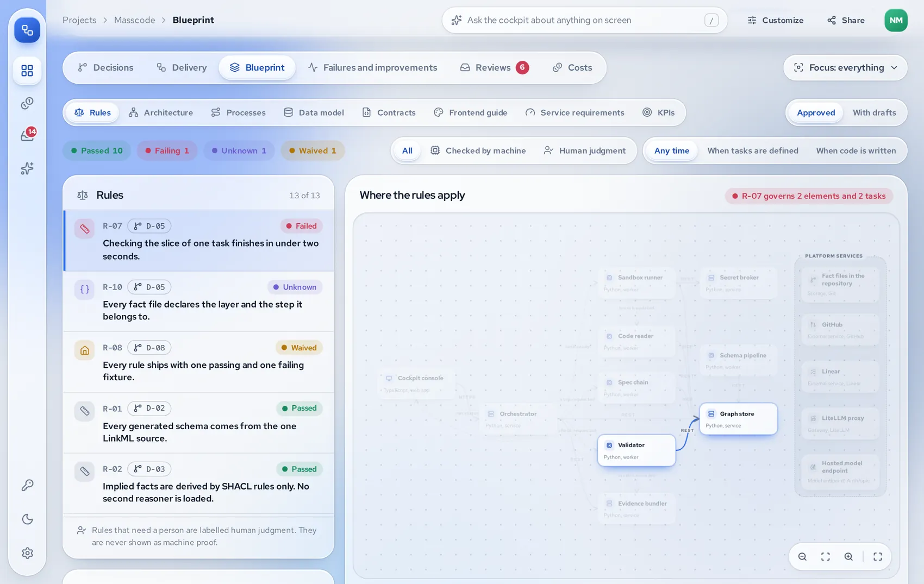Fit the diagram to view
924x584 pixels.
[825, 556]
